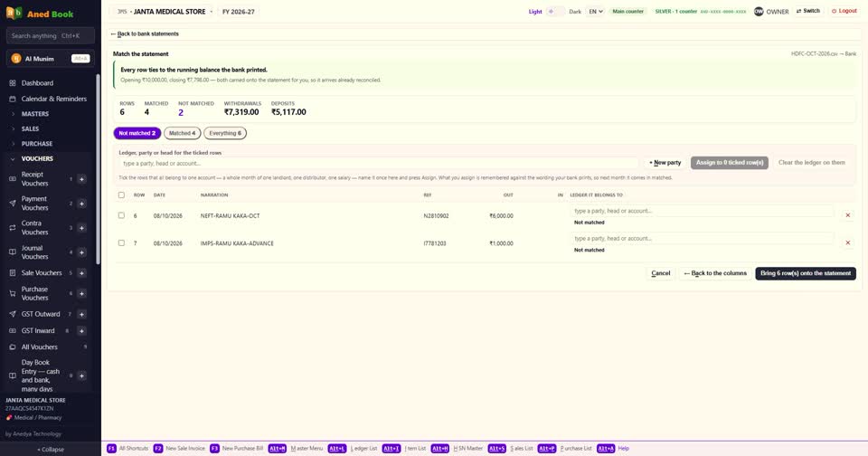Click the Purchase Vouchers cart icon

point(12,294)
